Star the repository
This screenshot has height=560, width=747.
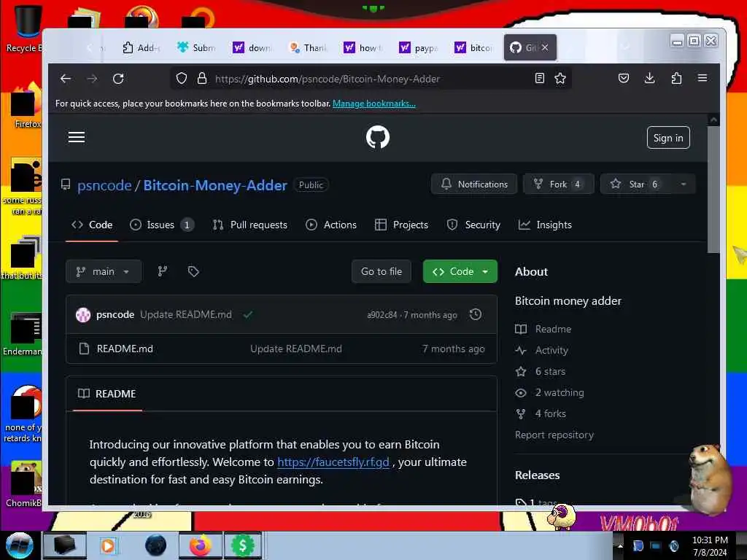point(636,184)
